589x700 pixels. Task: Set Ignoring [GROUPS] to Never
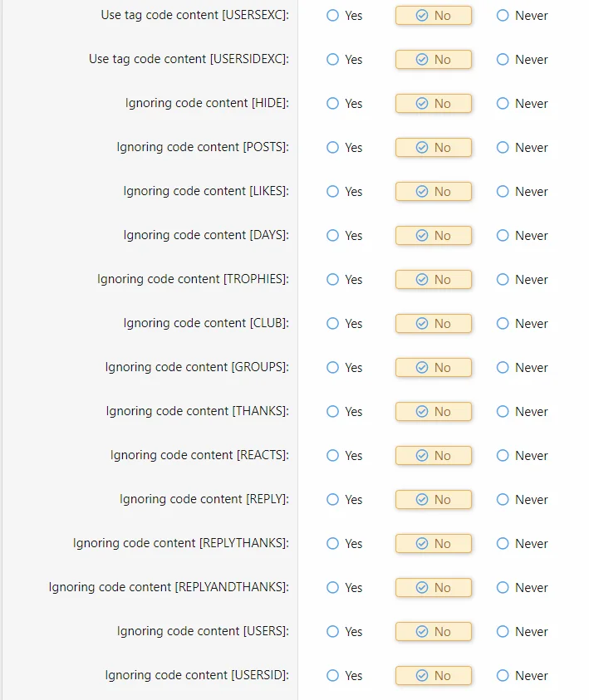(x=503, y=368)
